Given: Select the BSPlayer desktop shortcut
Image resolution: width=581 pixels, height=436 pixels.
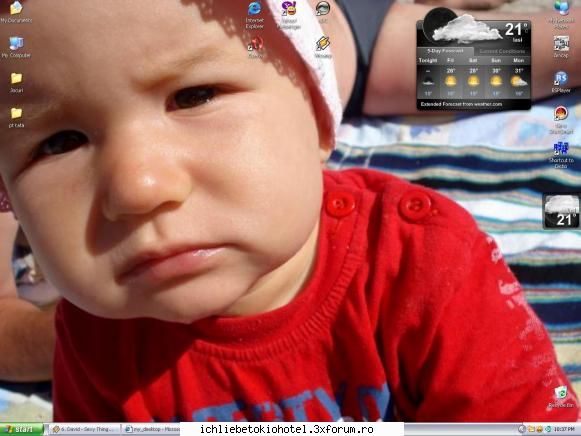Looking at the screenshot, I should 561,82.
